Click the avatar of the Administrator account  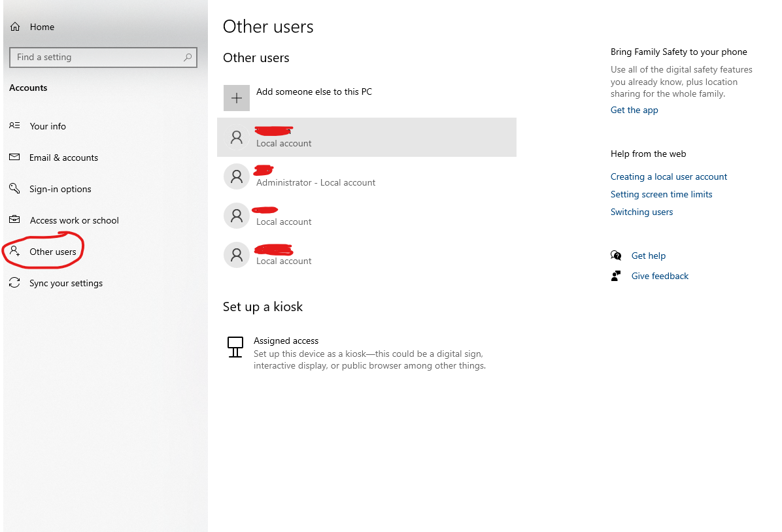pos(237,176)
